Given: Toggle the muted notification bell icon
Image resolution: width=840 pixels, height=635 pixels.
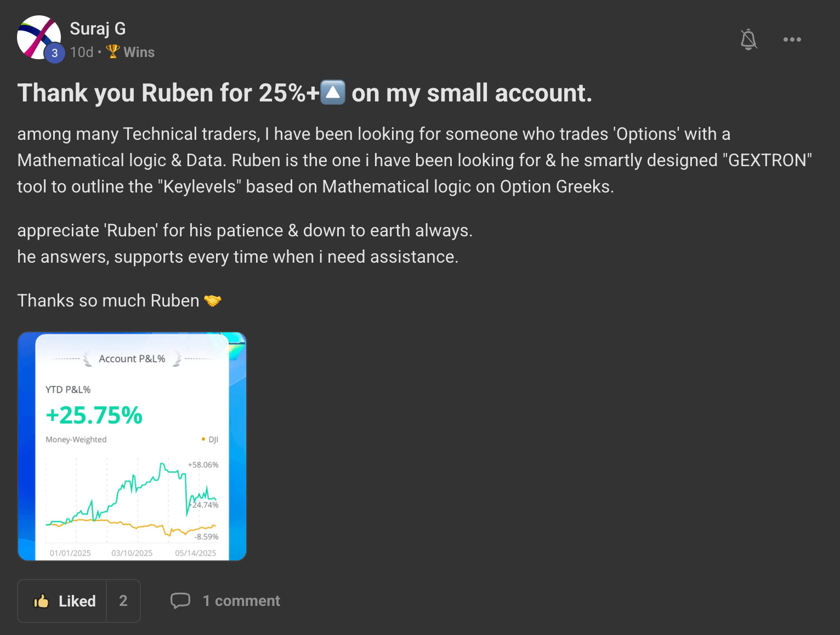Looking at the screenshot, I should point(748,39).
